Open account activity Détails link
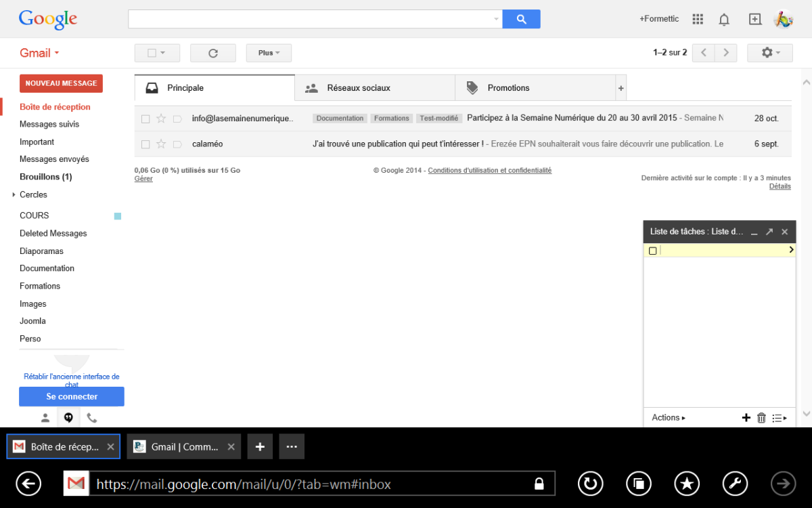 tap(780, 186)
